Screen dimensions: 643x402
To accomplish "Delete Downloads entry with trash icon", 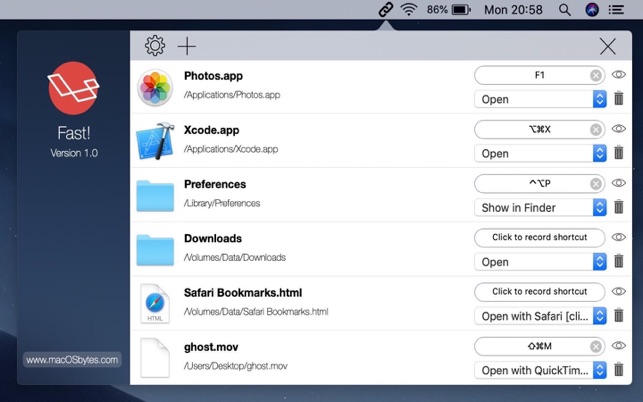I will click(619, 261).
